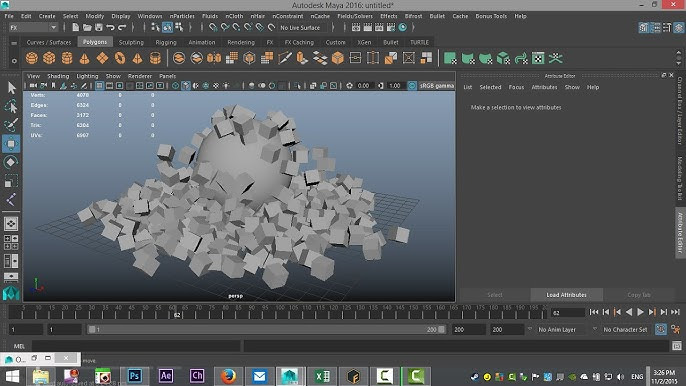Viewport: 686px width, 386px height.
Task: Switch to the Sculpting shelf tab
Action: (x=131, y=42)
